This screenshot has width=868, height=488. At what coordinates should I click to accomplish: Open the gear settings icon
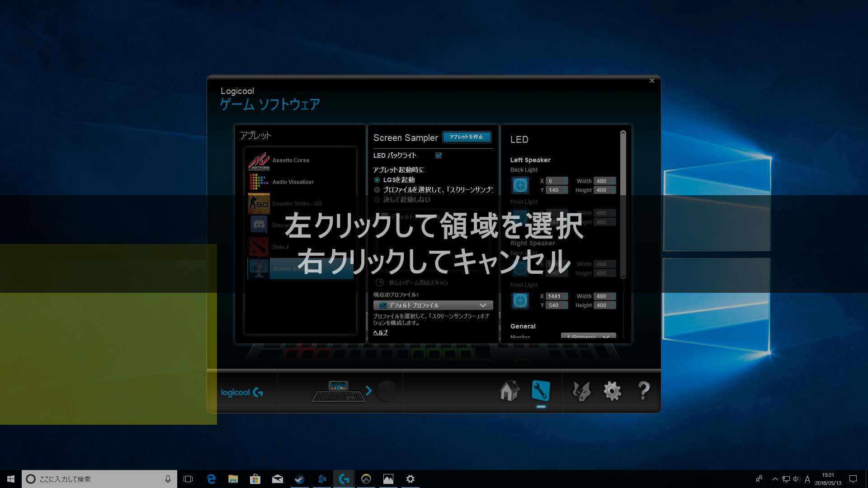(612, 391)
